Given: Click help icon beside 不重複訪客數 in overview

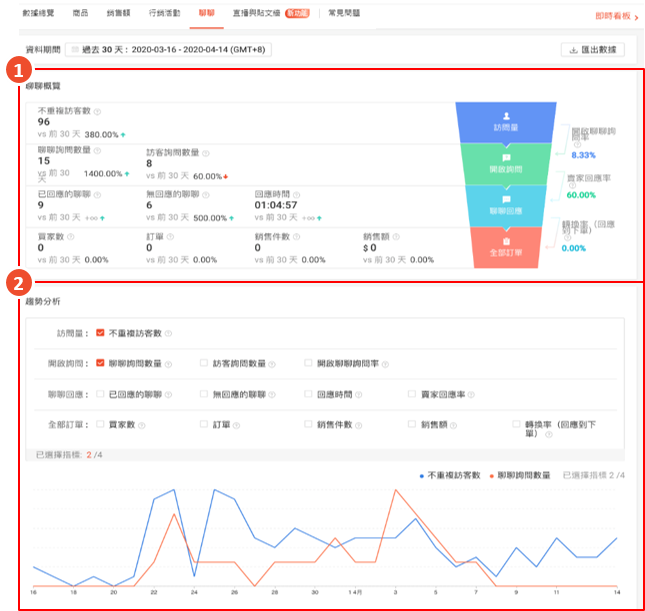Looking at the screenshot, I should [x=98, y=111].
